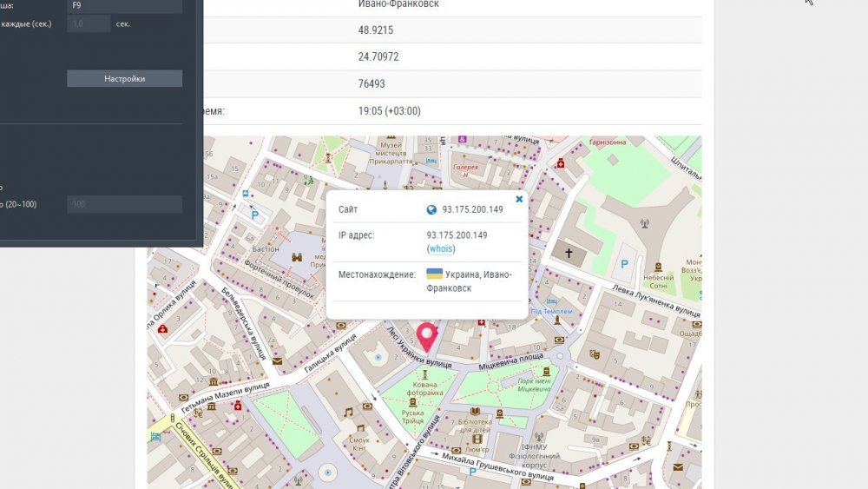Image resolution: width=868 pixels, height=489 pixels.
Task: Select the IP адрес value 93.175.200.149
Action: (x=457, y=235)
